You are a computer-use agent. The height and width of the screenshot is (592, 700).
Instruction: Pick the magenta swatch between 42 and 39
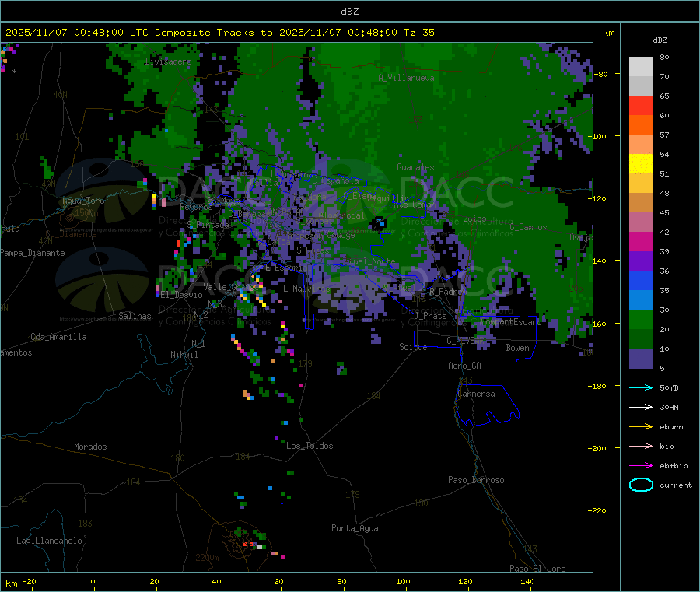pyautogui.click(x=641, y=241)
